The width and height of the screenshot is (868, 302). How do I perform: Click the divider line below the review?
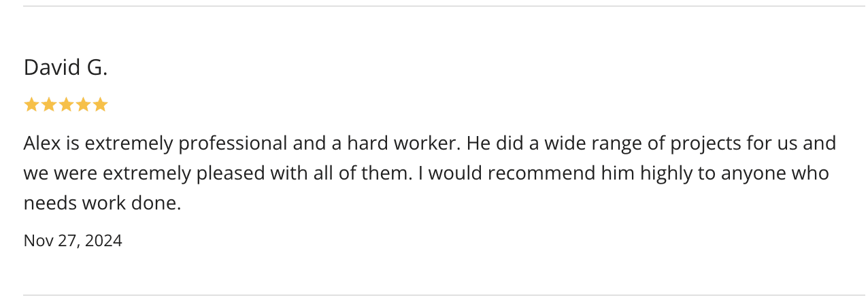[434, 295]
